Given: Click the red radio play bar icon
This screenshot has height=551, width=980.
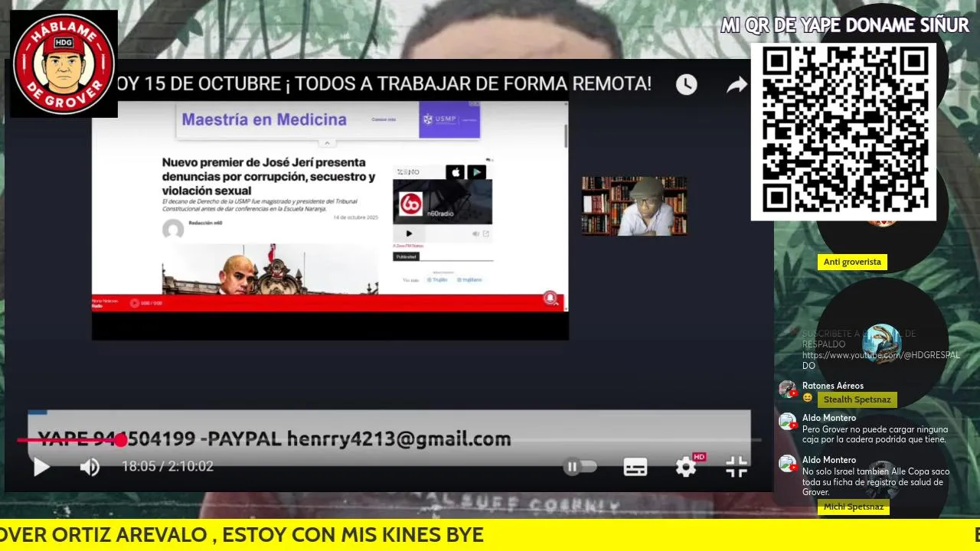Looking at the screenshot, I should [135, 303].
